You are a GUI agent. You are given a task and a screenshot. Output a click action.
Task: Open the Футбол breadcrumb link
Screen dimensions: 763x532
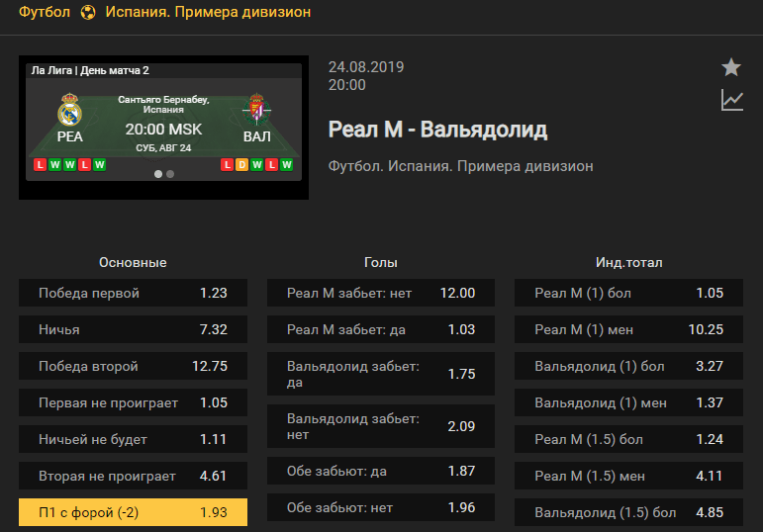click(x=45, y=12)
